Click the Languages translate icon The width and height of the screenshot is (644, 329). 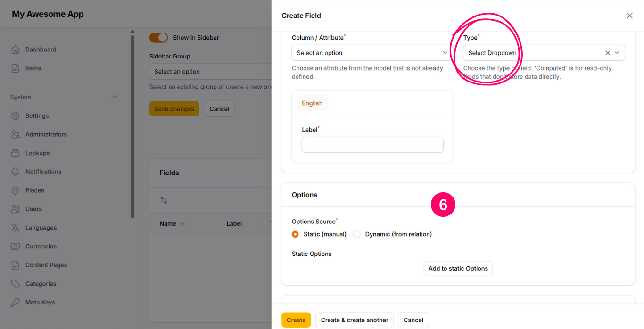coord(15,228)
